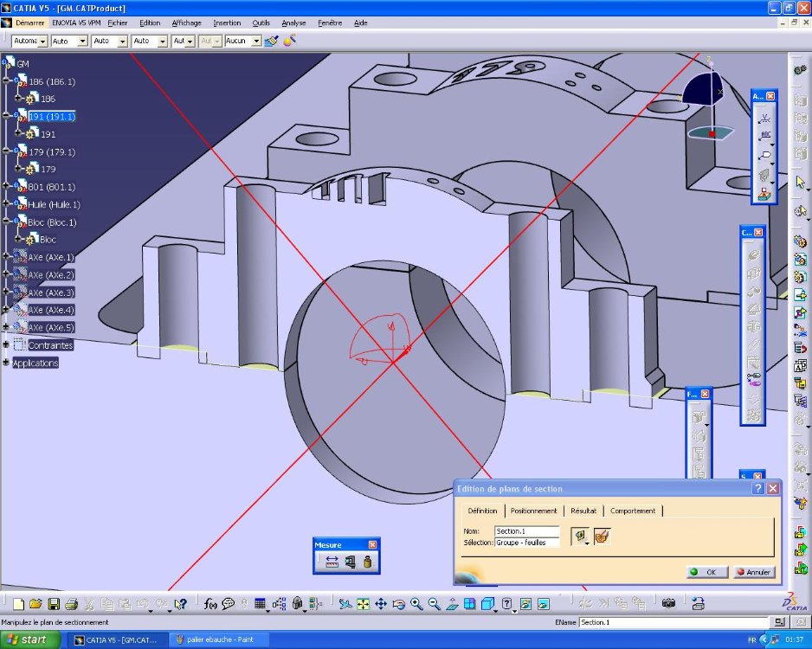Open the Aucun dropdown list

coord(256,41)
